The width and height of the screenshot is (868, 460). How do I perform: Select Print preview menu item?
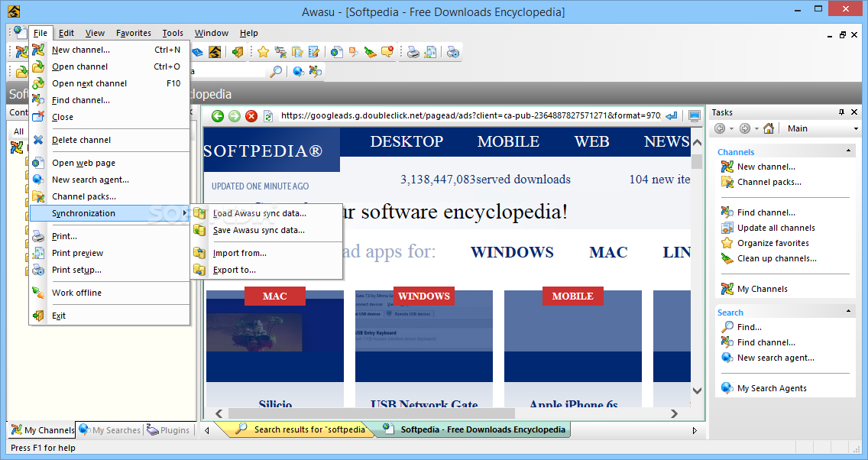pyautogui.click(x=109, y=253)
